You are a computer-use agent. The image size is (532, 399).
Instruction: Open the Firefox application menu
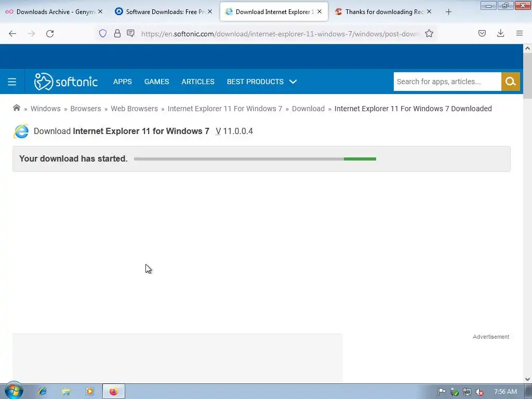(519, 33)
